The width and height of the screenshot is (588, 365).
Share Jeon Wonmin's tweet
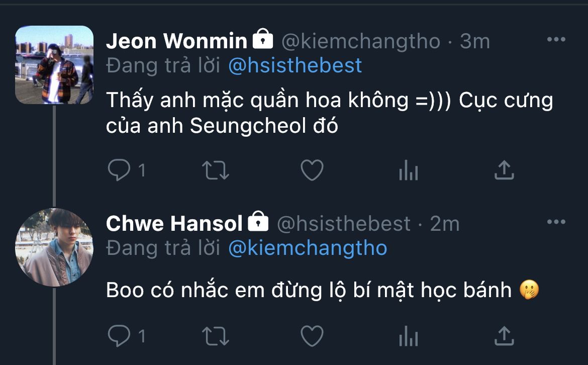504,170
